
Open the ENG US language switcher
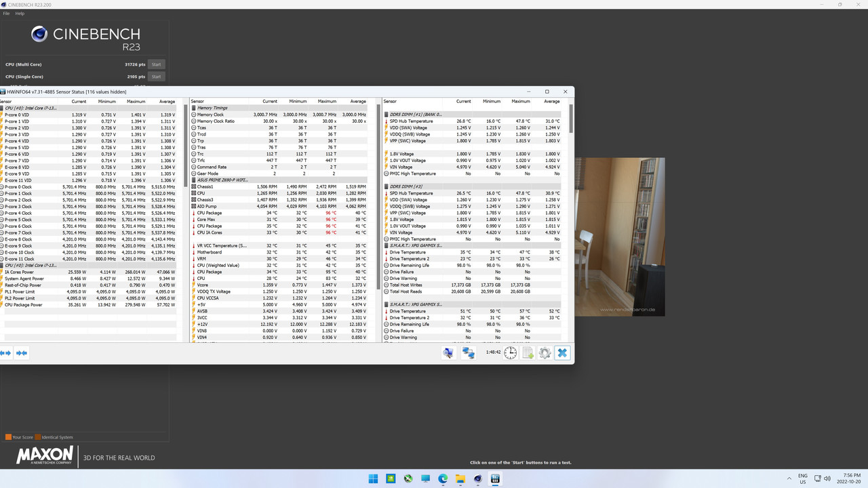pos(803,479)
